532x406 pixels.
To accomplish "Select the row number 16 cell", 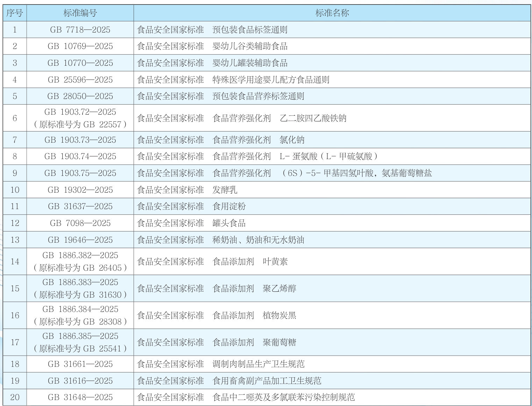I will (15, 315).
